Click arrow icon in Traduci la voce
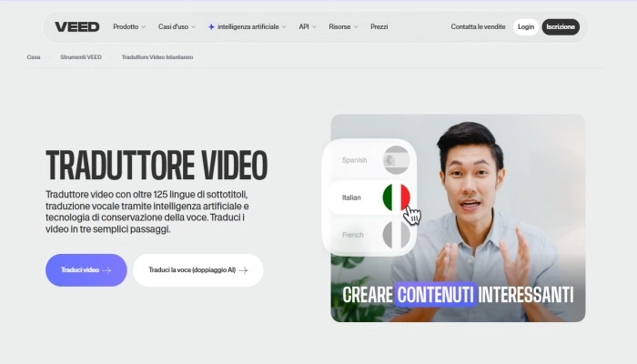 click(x=243, y=270)
